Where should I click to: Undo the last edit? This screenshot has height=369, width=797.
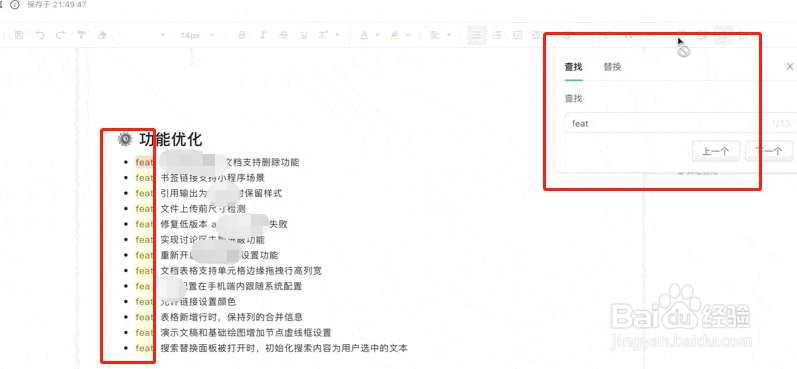[40, 35]
